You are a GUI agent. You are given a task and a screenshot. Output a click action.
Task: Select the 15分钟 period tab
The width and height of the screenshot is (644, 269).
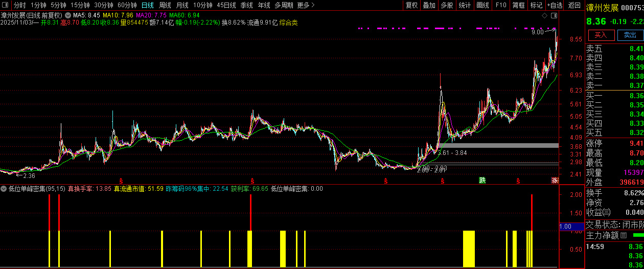[x=80, y=5]
